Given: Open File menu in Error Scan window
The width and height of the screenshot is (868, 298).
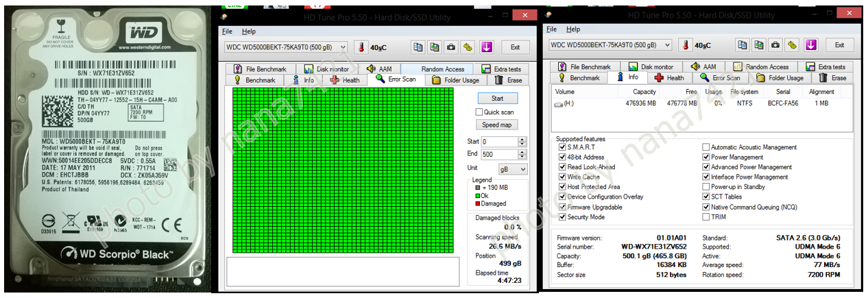Looking at the screenshot, I should coord(227,32).
